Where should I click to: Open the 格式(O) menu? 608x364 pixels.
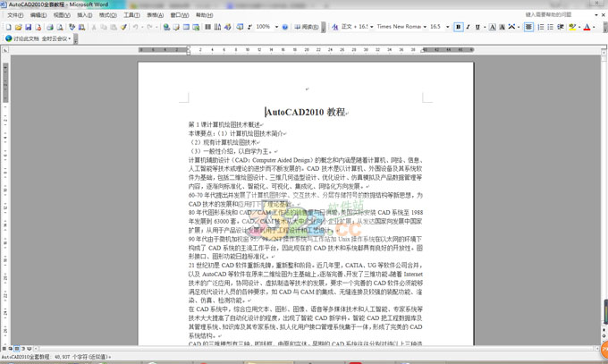(x=108, y=15)
